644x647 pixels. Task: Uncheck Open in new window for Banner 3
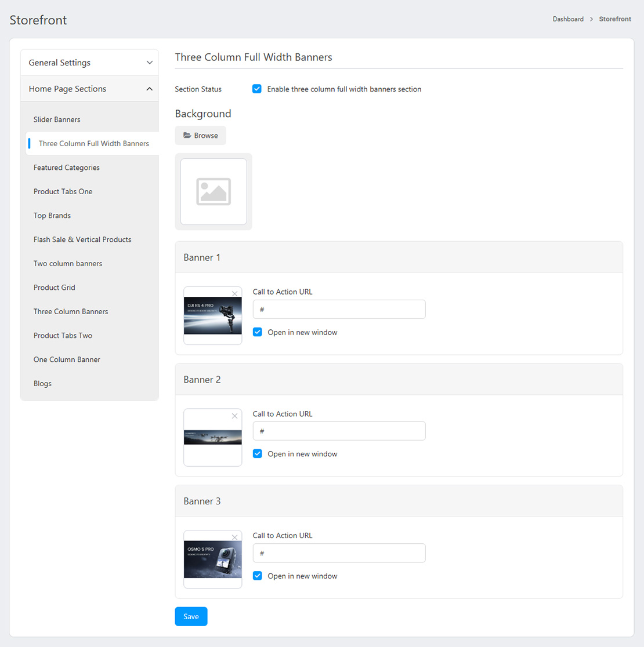coord(258,576)
